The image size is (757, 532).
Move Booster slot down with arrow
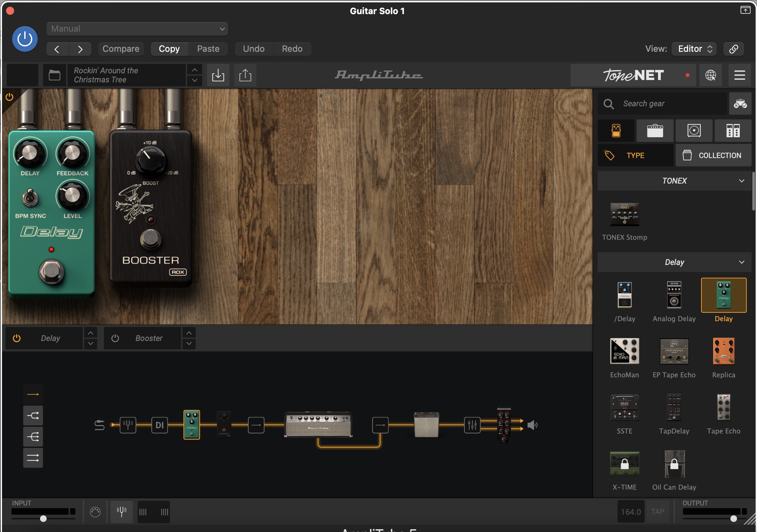[x=189, y=344]
